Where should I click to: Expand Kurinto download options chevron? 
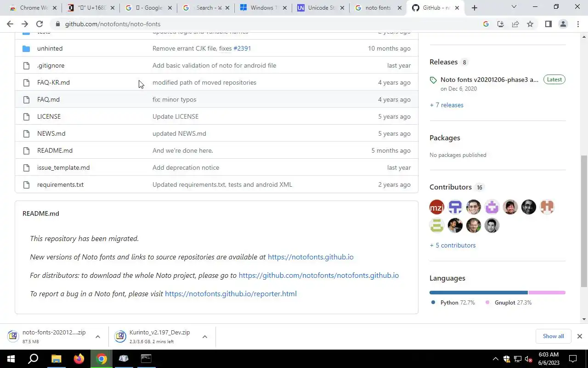(x=204, y=337)
